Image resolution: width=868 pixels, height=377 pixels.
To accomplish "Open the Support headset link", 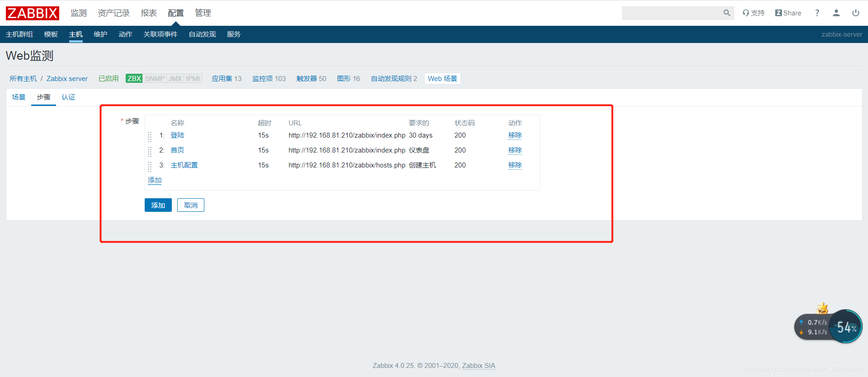I will [x=753, y=13].
